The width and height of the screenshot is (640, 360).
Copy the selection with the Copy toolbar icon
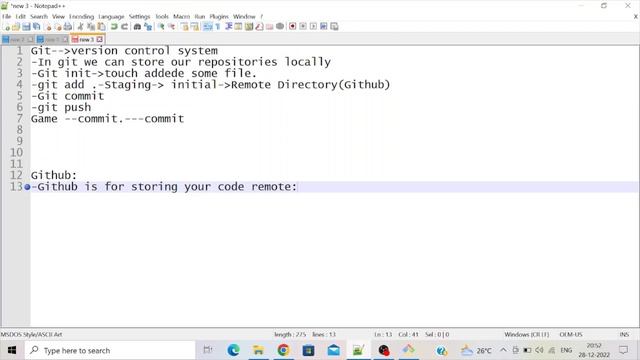91,27
